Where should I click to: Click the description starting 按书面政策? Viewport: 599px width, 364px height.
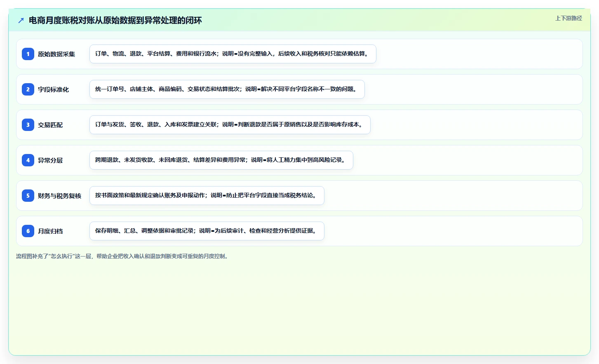click(207, 196)
